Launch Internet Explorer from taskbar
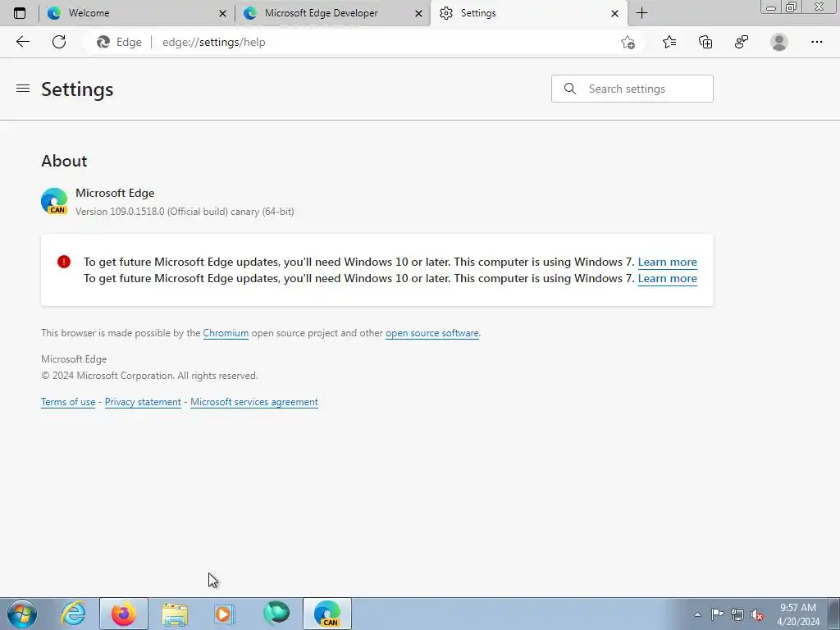 tap(73, 614)
